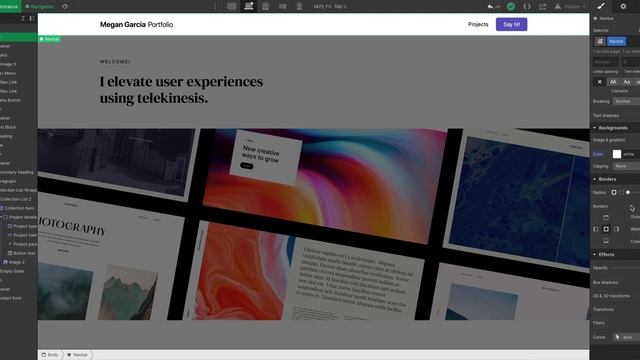The height and width of the screenshot is (360, 640).
Task: Switch to mobile landscape breakpoint
Action: pos(282,6)
